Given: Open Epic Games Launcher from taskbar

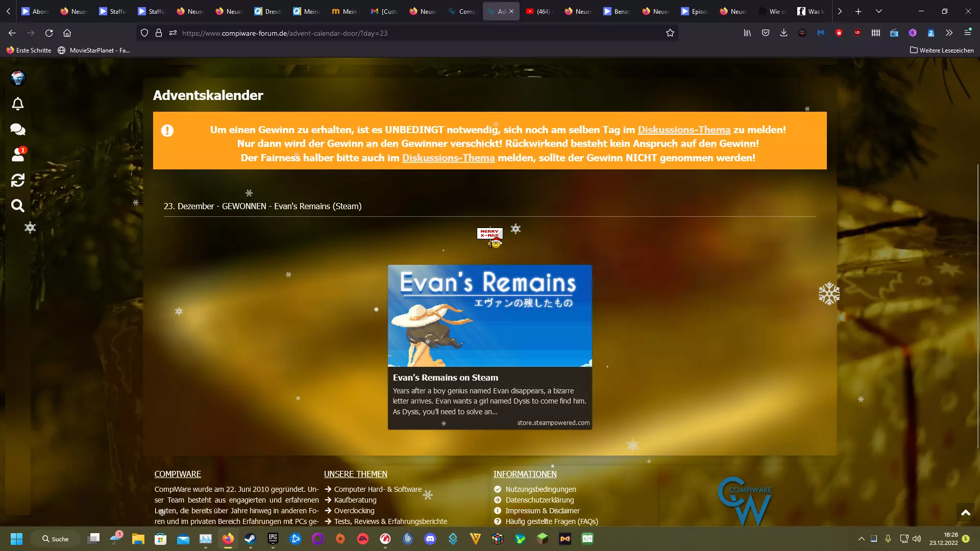Looking at the screenshot, I should click(x=273, y=539).
